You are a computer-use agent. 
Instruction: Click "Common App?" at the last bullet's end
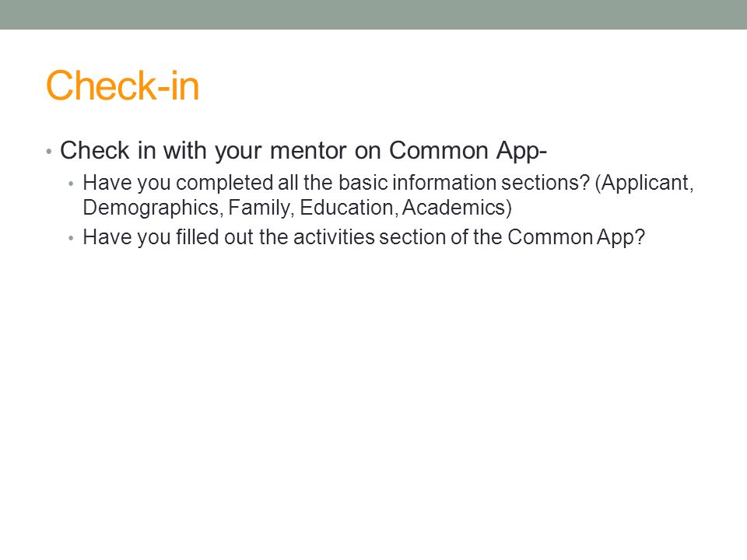[576, 237]
